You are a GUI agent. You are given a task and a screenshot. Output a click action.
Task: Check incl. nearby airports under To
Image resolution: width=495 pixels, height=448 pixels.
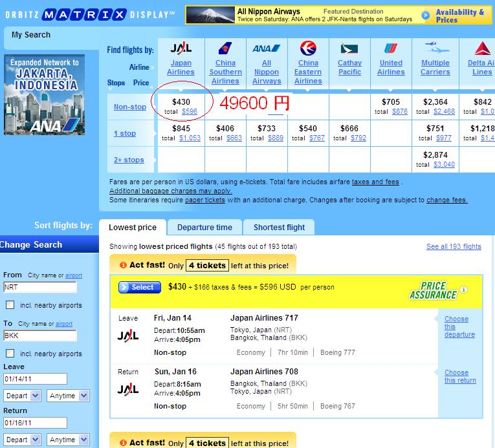(10, 353)
